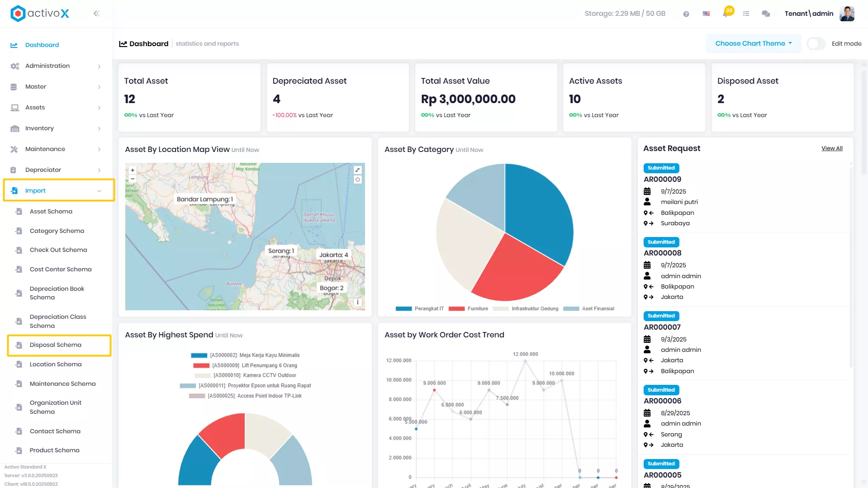The height and width of the screenshot is (488, 868).
Task: Open Category Schema import page
Action: (57, 231)
